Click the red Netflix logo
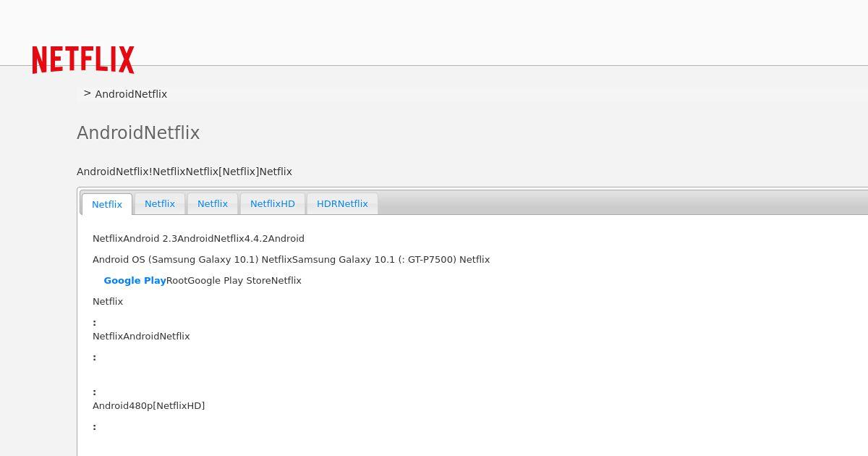 (83, 60)
